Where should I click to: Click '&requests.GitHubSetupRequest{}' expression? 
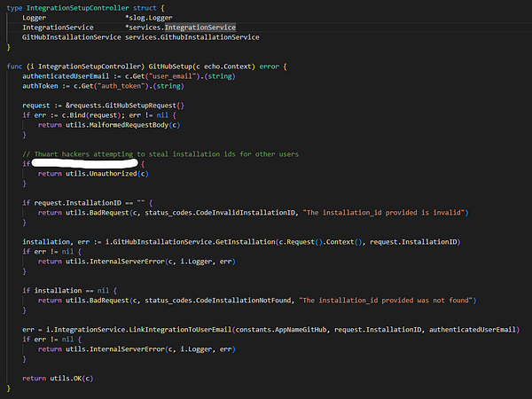coord(125,106)
